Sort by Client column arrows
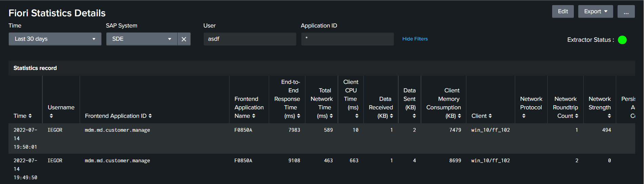Image resolution: width=644 pixels, height=184 pixels. coord(490,116)
